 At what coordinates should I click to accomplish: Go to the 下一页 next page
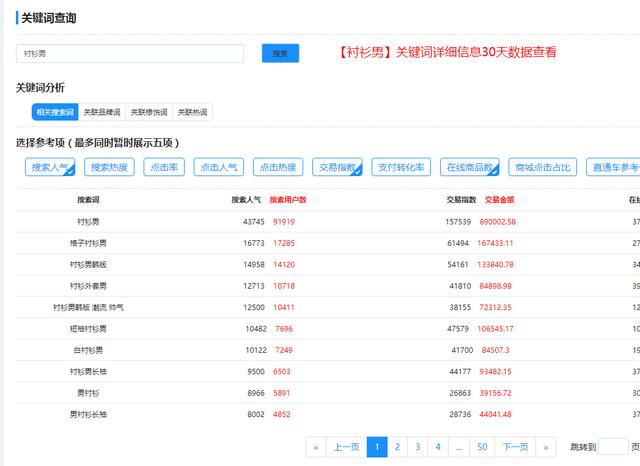(515, 447)
